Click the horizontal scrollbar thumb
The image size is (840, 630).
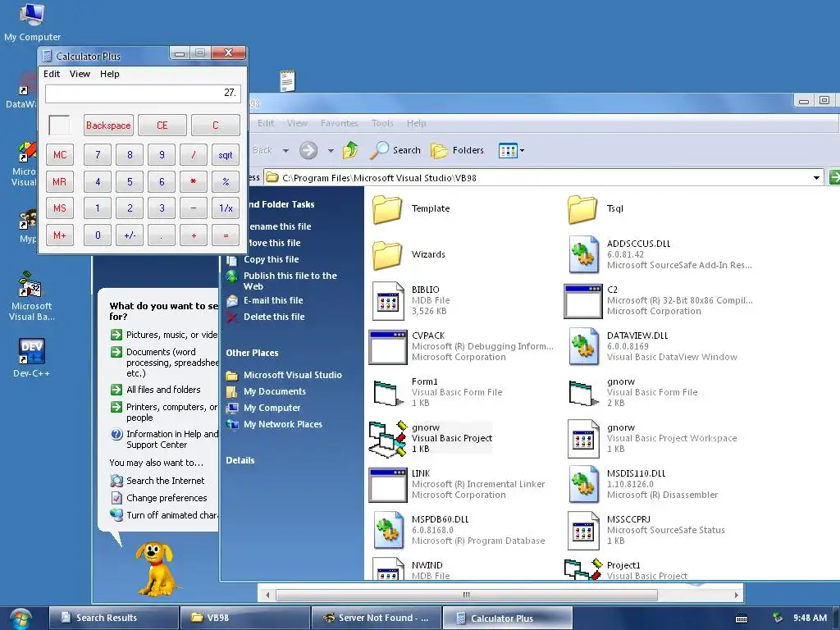pos(467,595)
